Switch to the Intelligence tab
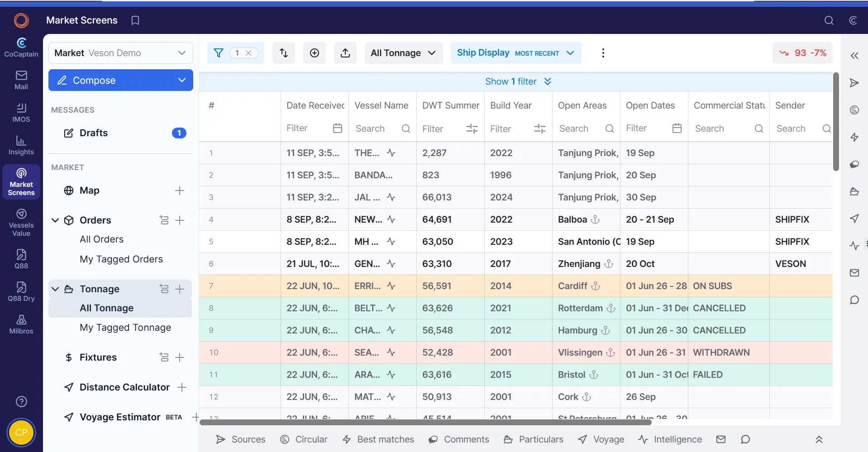Image resolution: width=868 pixels, height=452 pixels. click(x=670, y=439)
